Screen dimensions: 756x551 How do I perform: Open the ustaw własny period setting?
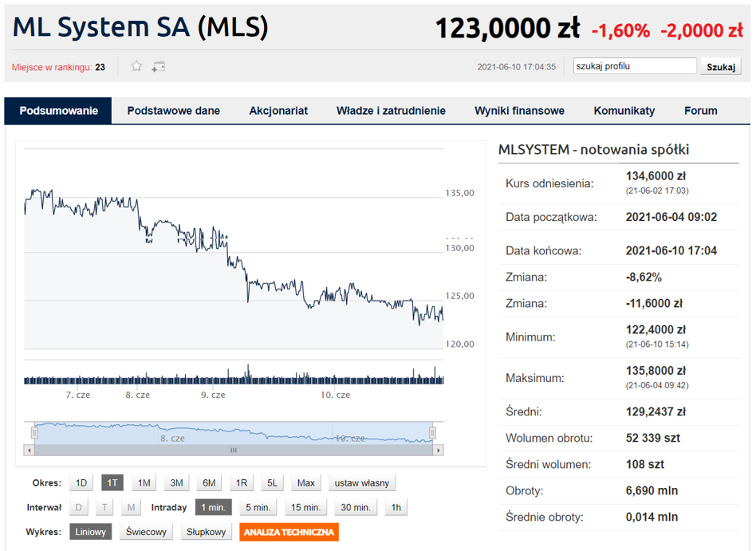coord(361,482)
